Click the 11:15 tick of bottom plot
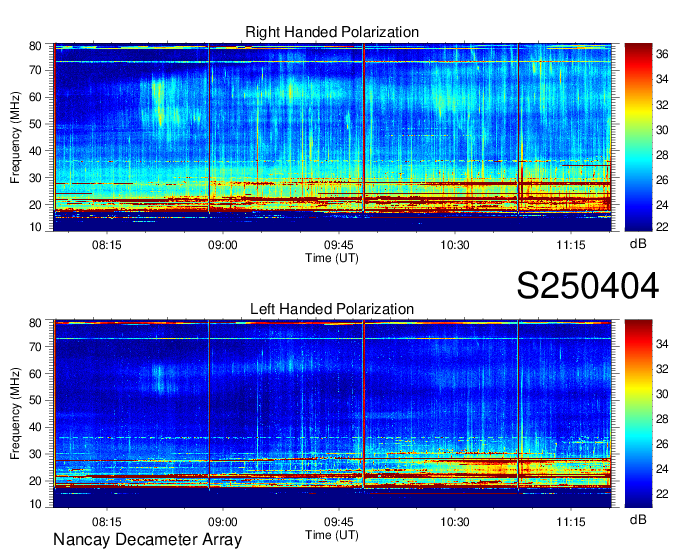680x552 pixels. point(571,522)
